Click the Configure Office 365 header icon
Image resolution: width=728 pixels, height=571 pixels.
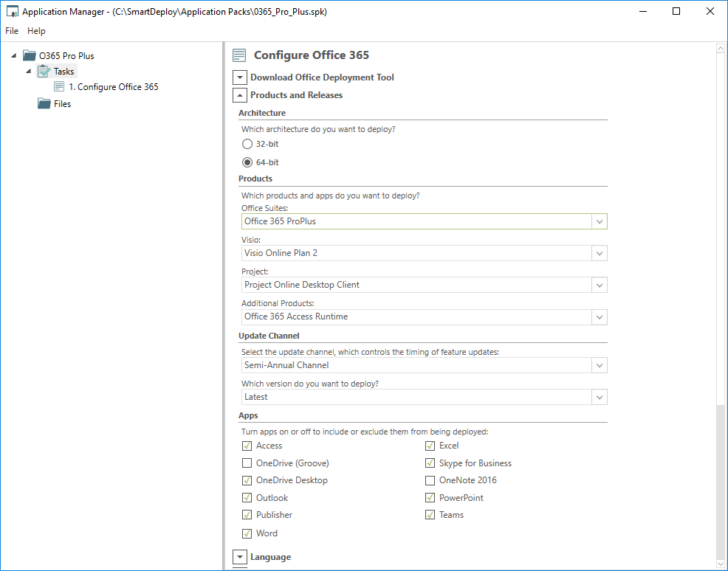239,55
